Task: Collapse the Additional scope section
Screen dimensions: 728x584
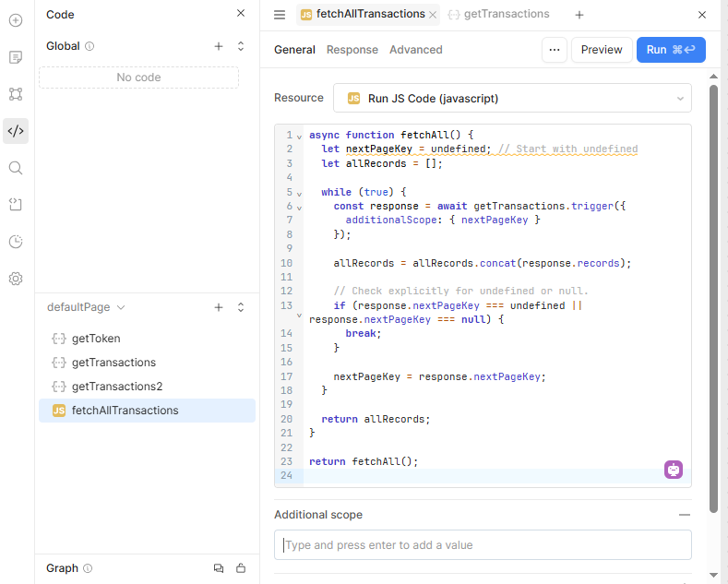Action: [x=685, y=515]
